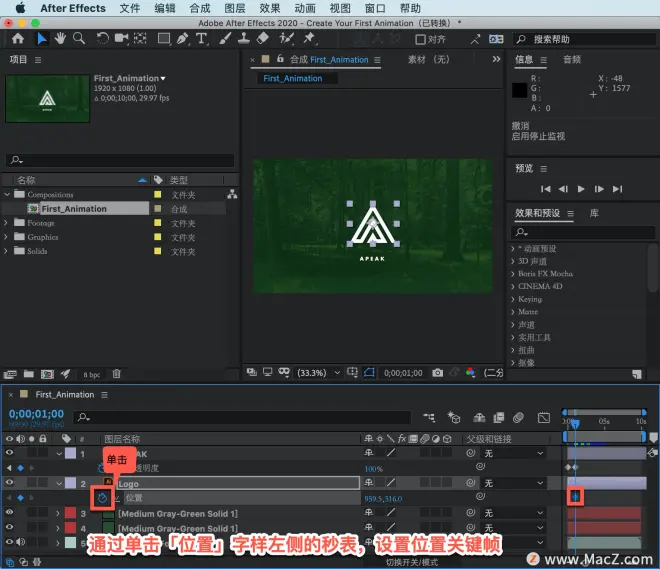Collapse the Logo layer properties
The image size is (660, 569).
(59, 484)
